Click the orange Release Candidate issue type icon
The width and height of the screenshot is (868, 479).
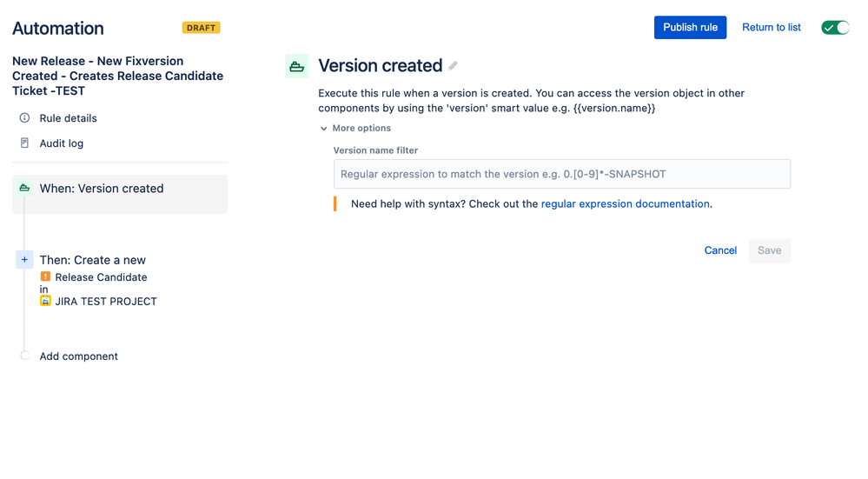[x=45, y=276]
